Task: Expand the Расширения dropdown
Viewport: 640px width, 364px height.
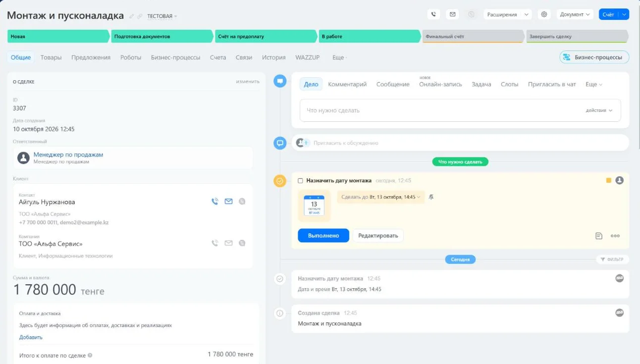Action: [507, 14]
